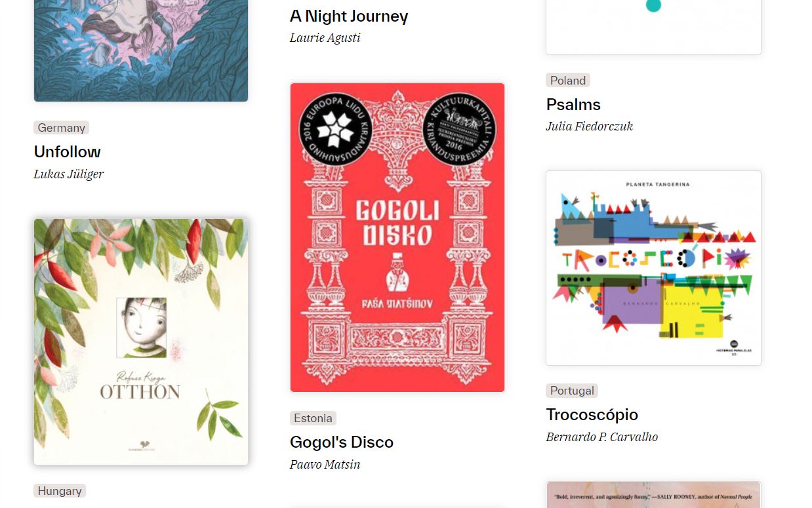Image resolution: width=812 pixels, height=508 pixels.
Task: Click author name Lukas Jüliger
Action: click(x=69, y=174)
